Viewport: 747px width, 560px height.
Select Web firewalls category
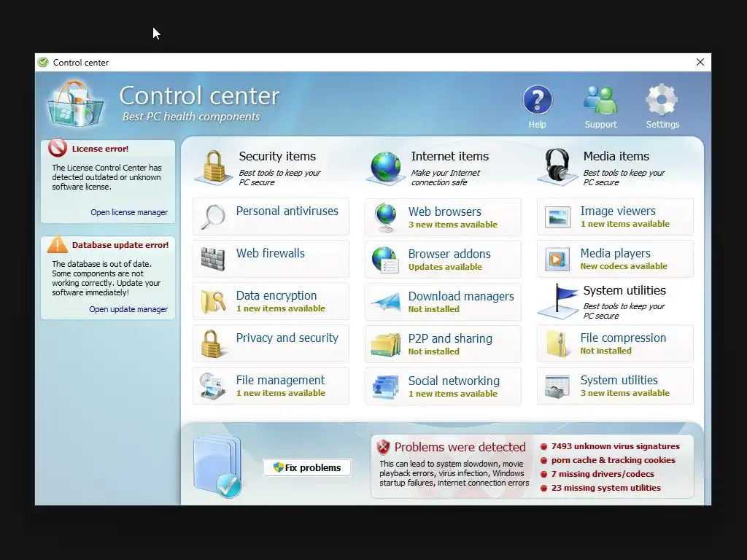tap(271, 259)
